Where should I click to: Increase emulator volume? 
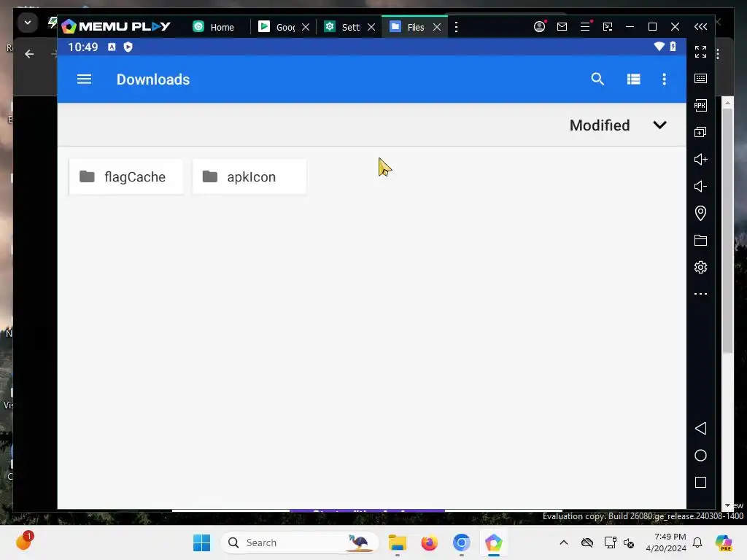coord(700,159)
